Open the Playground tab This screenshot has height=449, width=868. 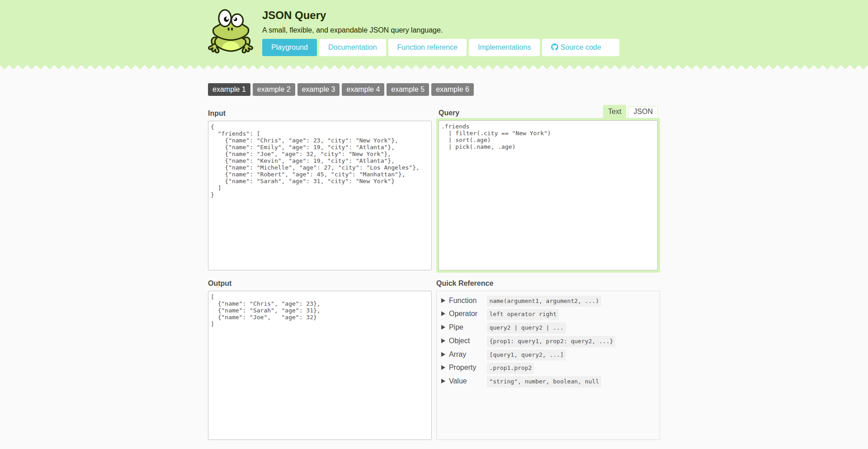tap(289, 47)
